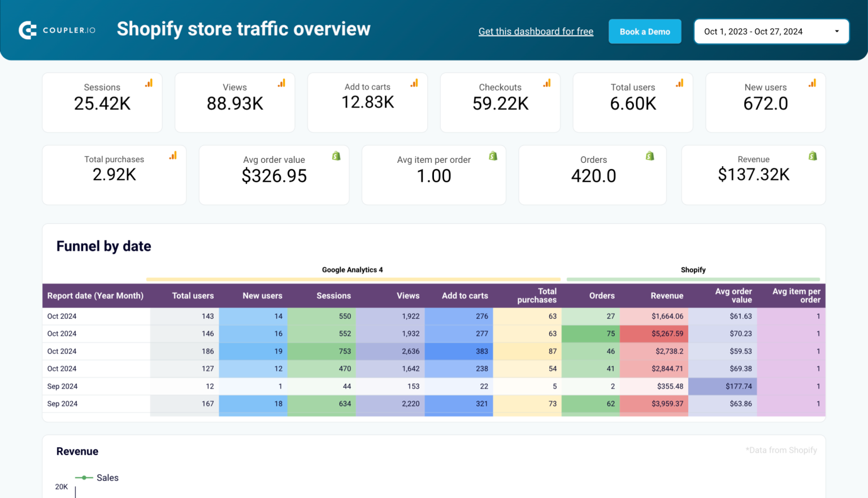Select the Report date (Year Month) column header

(x=95, y=296)
